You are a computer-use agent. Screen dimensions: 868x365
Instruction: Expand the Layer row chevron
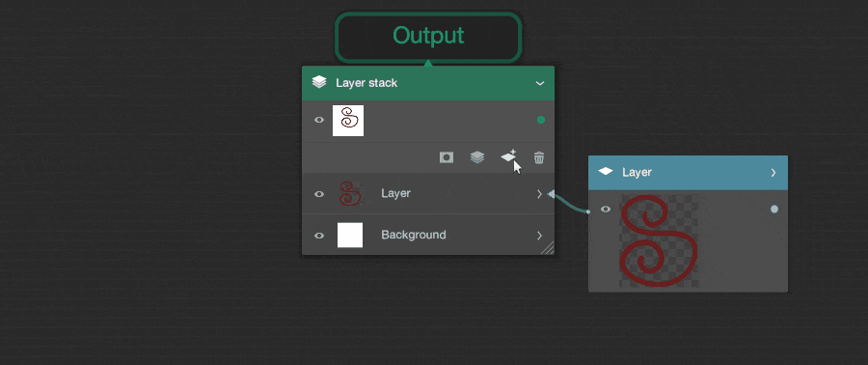click(x=539, y=194)
